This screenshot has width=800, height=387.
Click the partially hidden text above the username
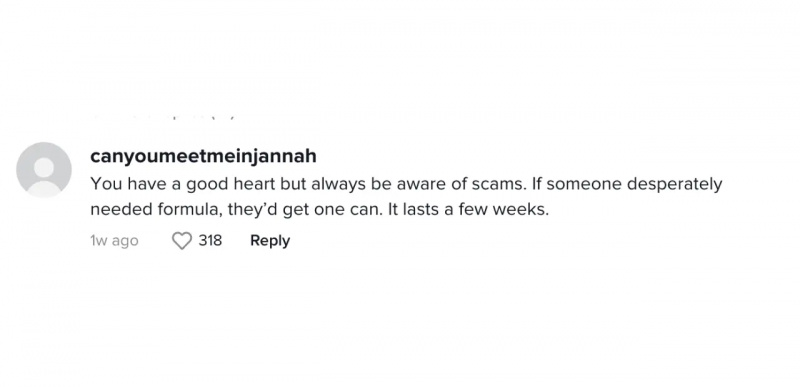(x=163, y=118)
